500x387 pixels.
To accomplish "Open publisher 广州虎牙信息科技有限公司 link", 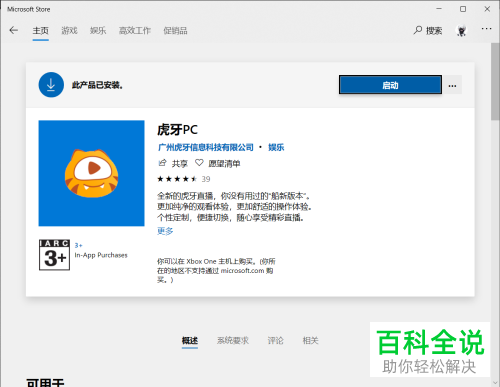I will tap(206, 147).
